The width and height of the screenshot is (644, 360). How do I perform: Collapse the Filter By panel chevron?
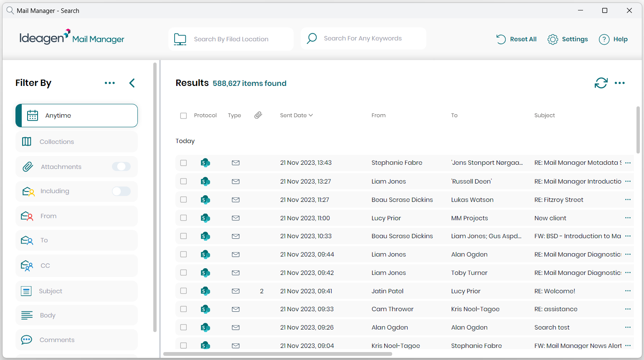(x=132, y=83)
